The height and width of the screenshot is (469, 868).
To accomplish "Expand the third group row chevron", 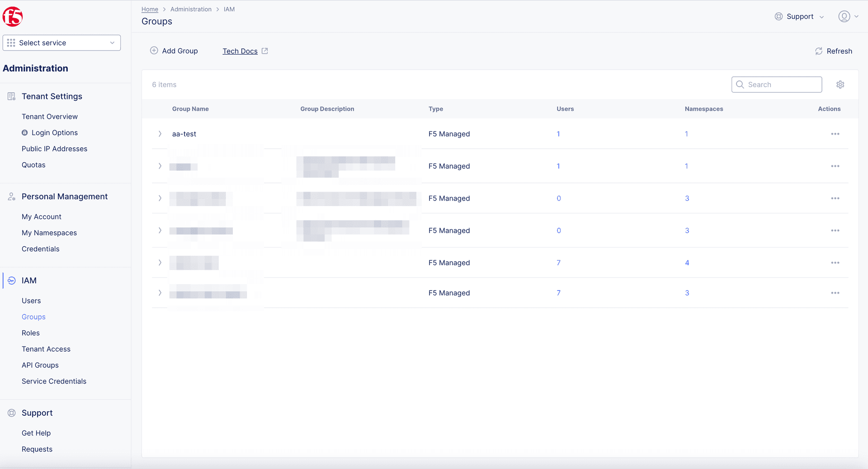I will [160, 198].
